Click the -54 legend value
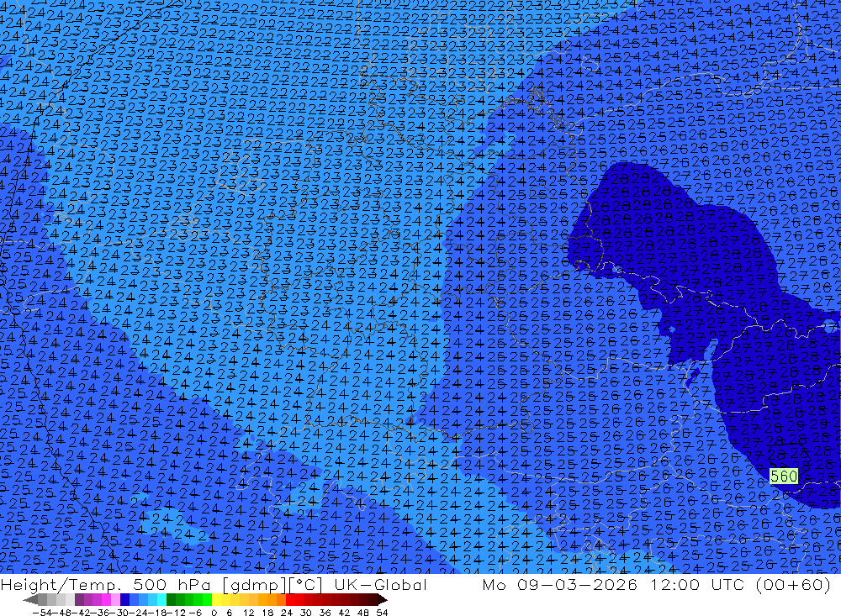841x616 pixels. 42,613
